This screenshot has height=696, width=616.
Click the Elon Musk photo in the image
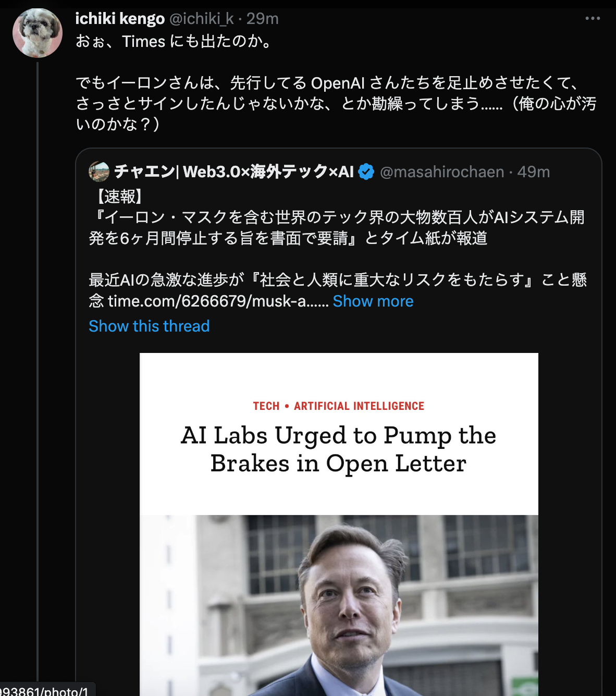(339, 605)
